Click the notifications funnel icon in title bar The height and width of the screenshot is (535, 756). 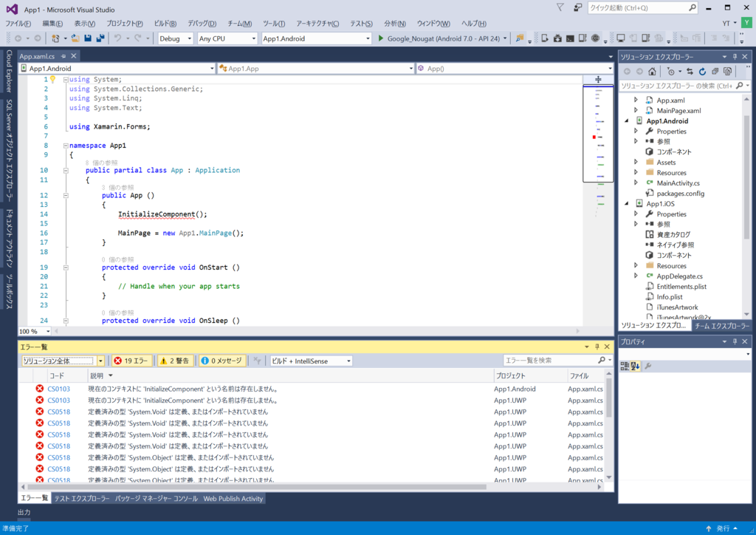[x=560, y=7]
